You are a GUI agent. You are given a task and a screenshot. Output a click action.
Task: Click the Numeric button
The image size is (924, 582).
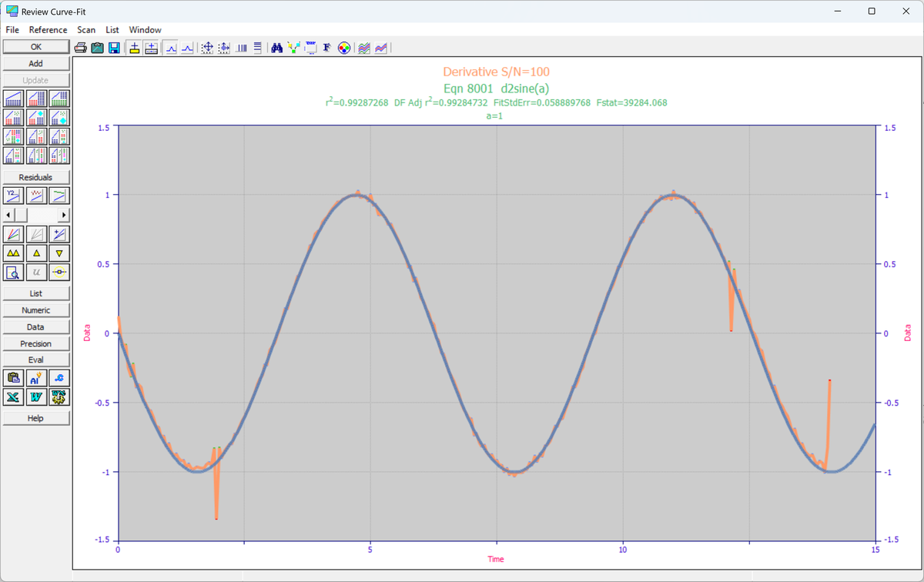coord(36,310)
